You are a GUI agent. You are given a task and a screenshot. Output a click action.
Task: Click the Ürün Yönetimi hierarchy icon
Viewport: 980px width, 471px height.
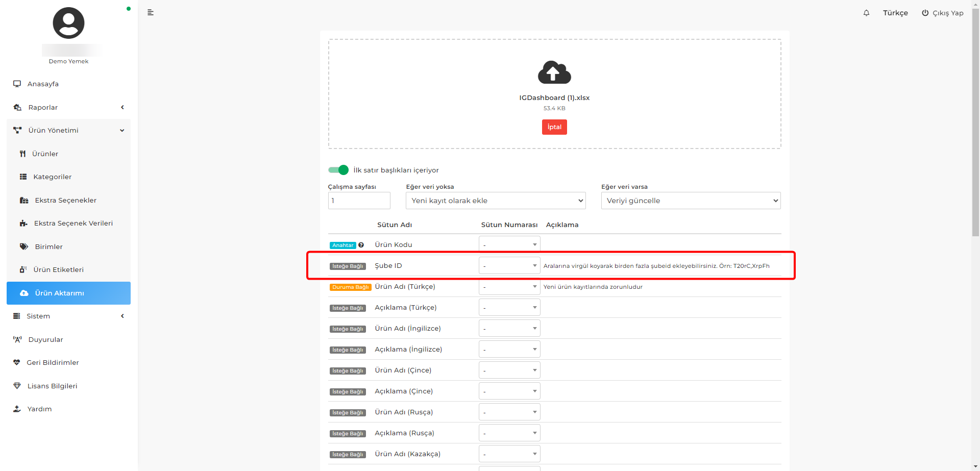[x=17, y=130]
